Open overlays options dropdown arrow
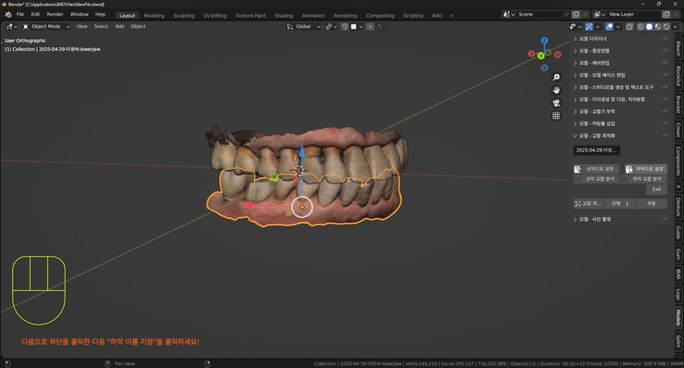Image resolution: width=684 pixels, height=368 pixels. click(618, 27)
